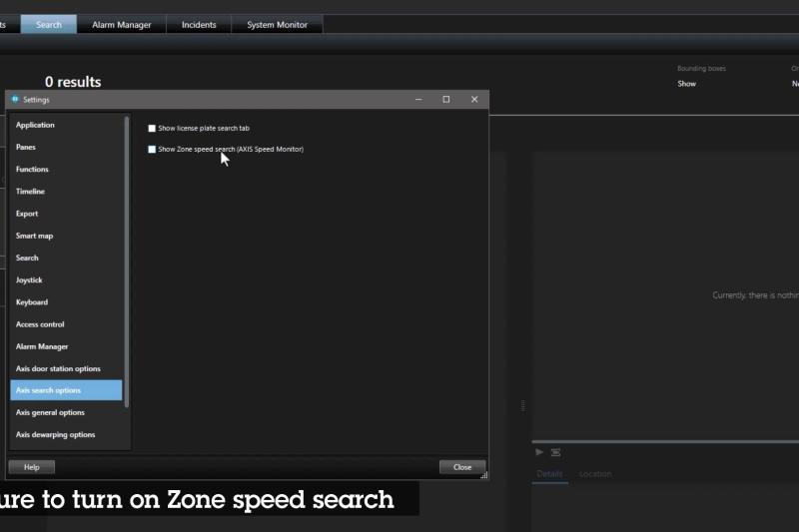The image size is (799, 532).
Task: Open the Details tab below preview
Action: [x=550, y=474]
